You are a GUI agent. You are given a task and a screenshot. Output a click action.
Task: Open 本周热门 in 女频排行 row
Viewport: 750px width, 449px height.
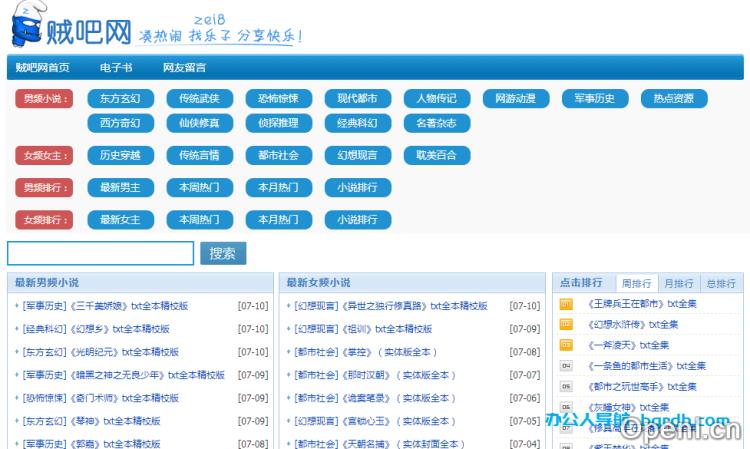coord(199,220)
